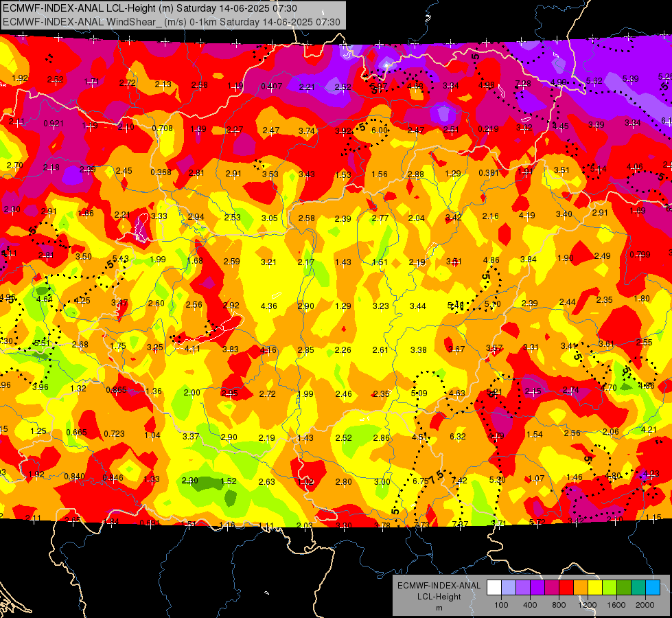This screenshot has height=618, width=672.
Task: Click the wind shear value '4.16'
Action: pyautogui.click(x=268, y=350)
